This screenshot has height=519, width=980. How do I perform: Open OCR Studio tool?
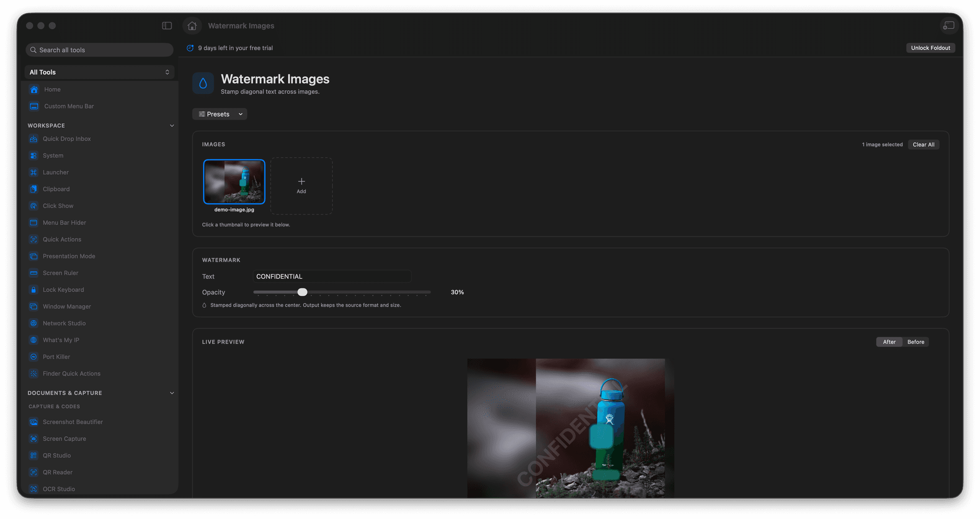click(x=100, y=489)
